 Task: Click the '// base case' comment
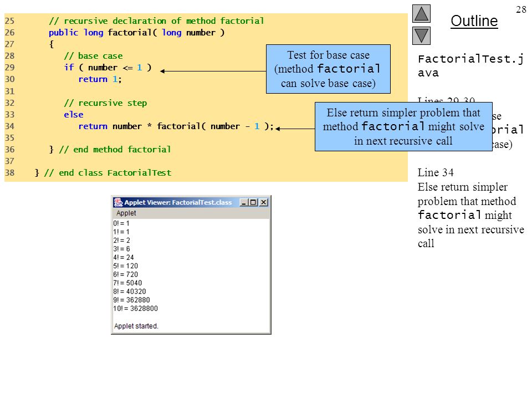[x=93, y=55]
